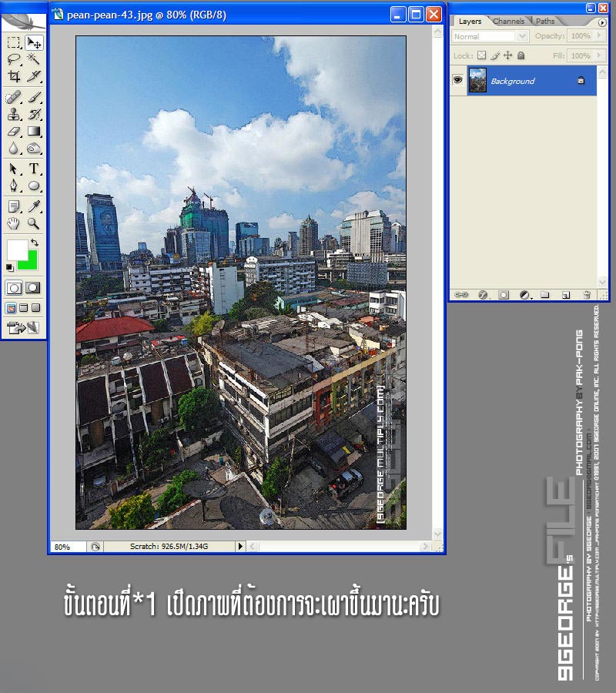Open the Normal blend mode dropdown
Screen dimensions: 616x693
(522, 36)
